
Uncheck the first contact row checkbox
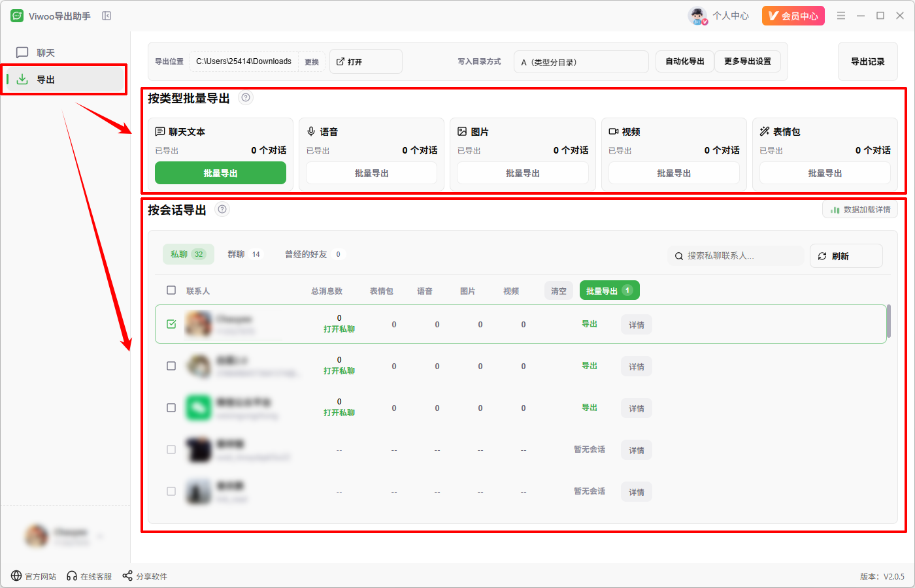click(x=171, y=324)
